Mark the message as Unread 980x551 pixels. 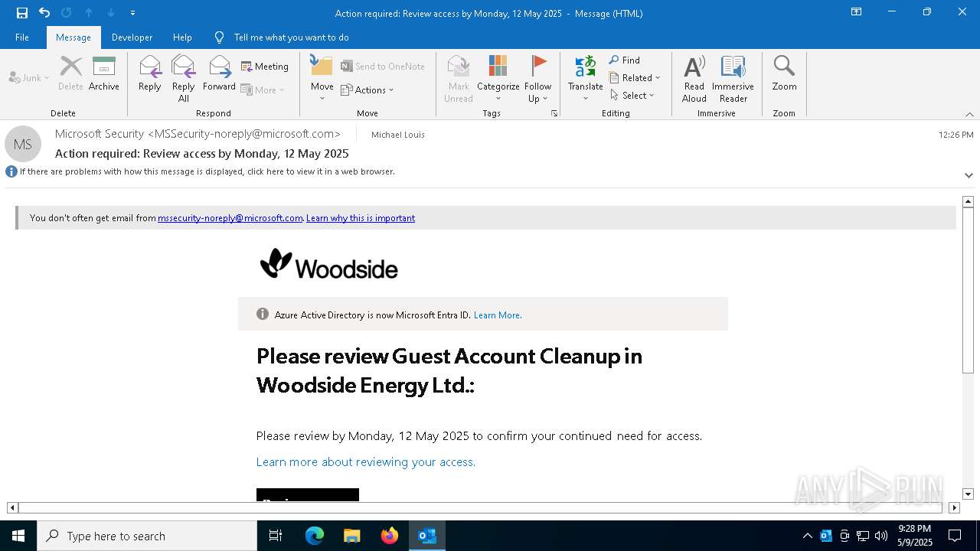pos(459,79)
